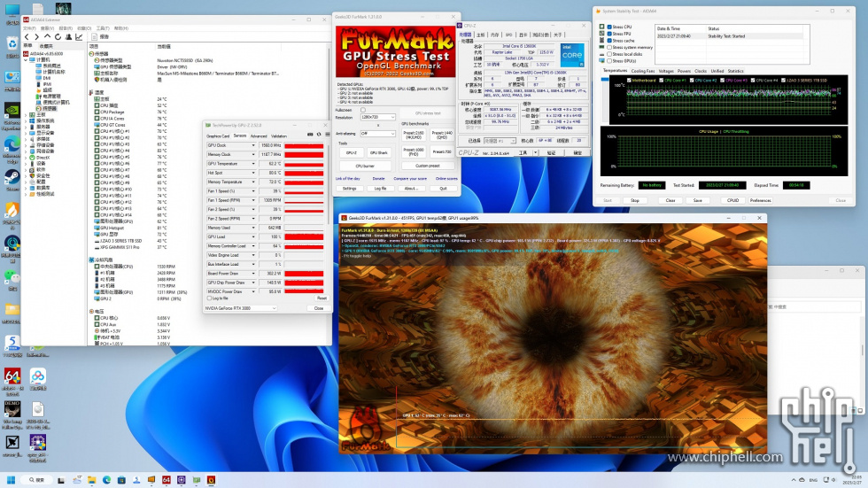Click the Elapsed Time value field

point(796,185)
